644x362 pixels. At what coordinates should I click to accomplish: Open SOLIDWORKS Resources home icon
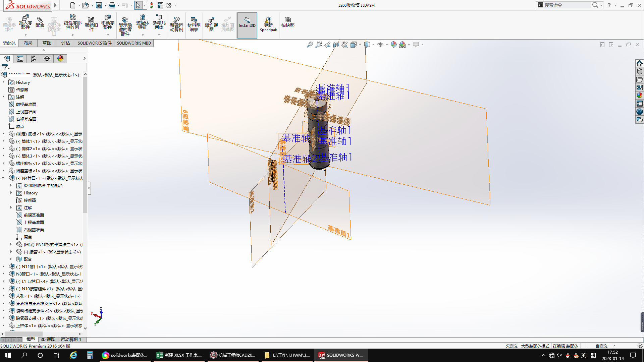pos(640,63)
